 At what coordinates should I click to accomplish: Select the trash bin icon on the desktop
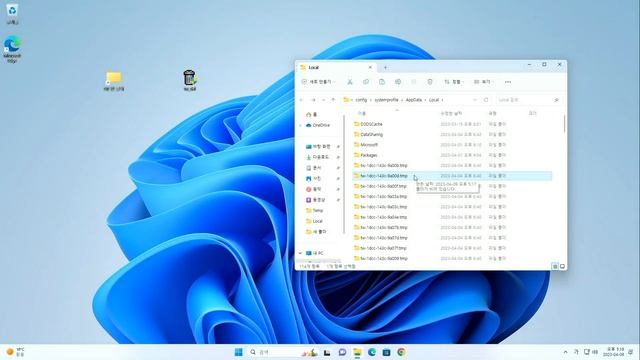(x=189, y=80)
